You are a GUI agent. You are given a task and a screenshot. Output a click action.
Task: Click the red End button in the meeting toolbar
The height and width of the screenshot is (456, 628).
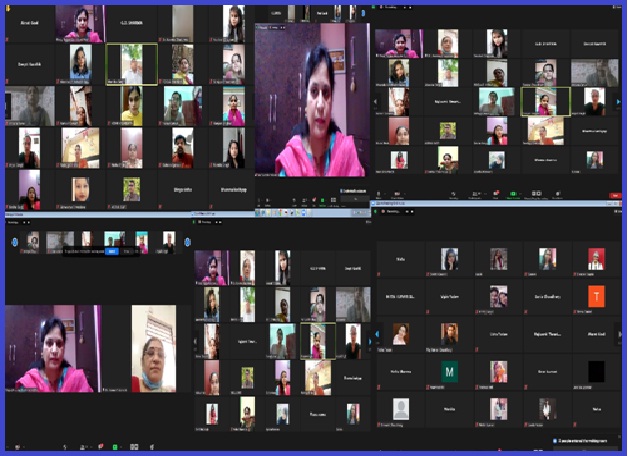[x=615, y=195]
